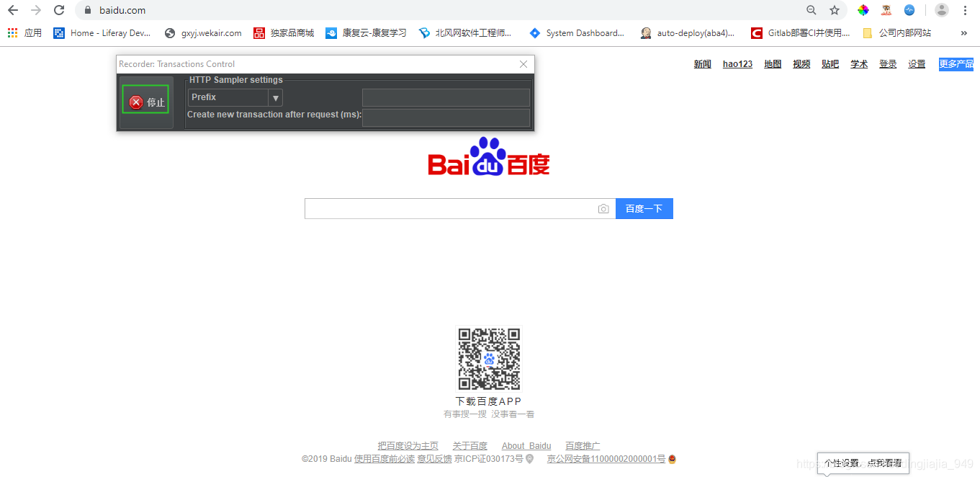Open the zoom magnifier icon in address bar
This screenshot has width=980, height=477.
[x=812, y=10]
